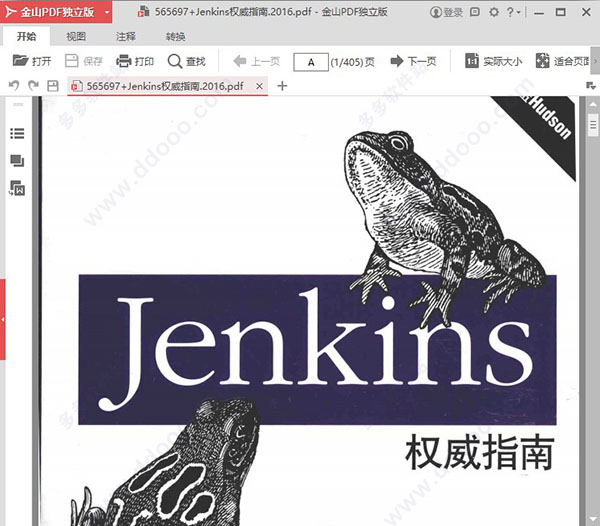Viewport: 600px width, 526px height.
Task: Open the page thumbnails panel icon
Action: pos(17,161)
